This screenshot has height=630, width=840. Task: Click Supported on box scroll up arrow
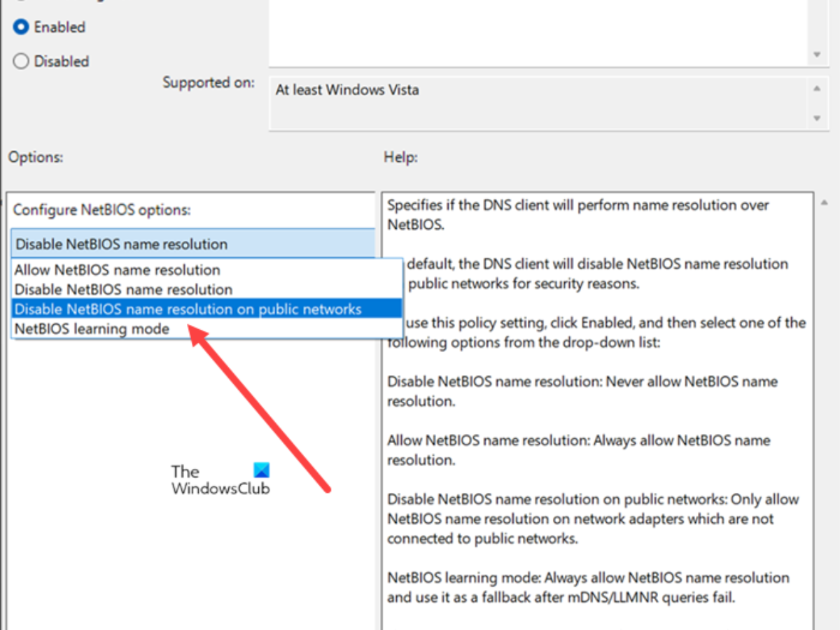[x=816, y=89]
